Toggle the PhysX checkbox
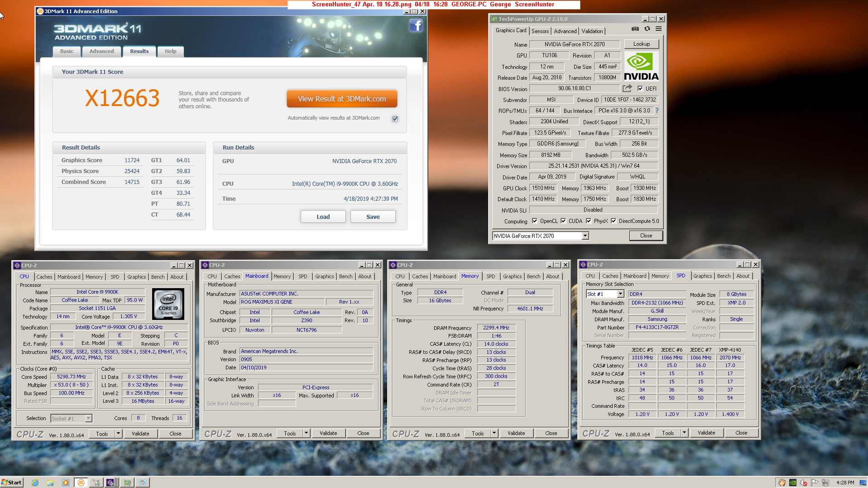Viewport: 868px width, 488px height. [x=589, y=221]
